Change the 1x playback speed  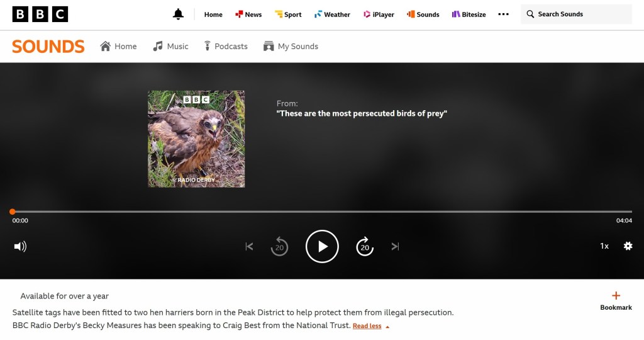point(604,246)
